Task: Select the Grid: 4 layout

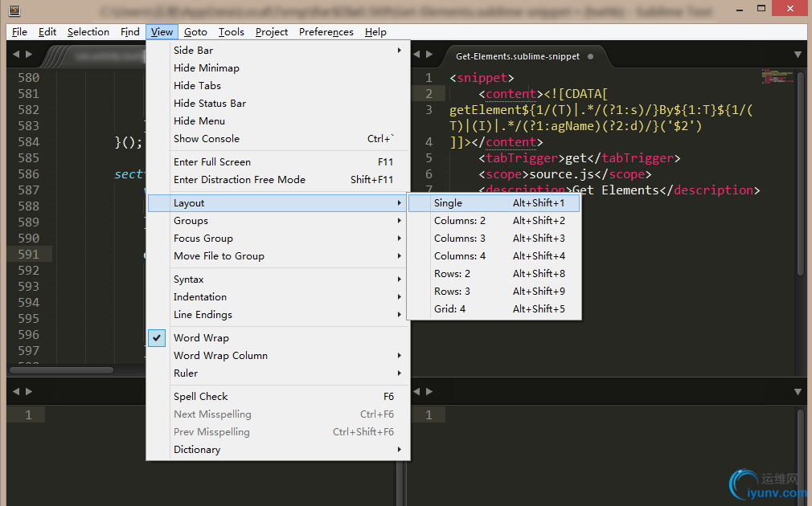Action: point(494,308)
